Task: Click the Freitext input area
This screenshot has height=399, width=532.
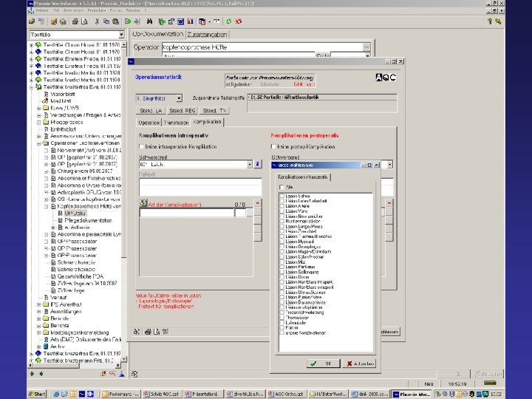Action: (x=200, y=187)
